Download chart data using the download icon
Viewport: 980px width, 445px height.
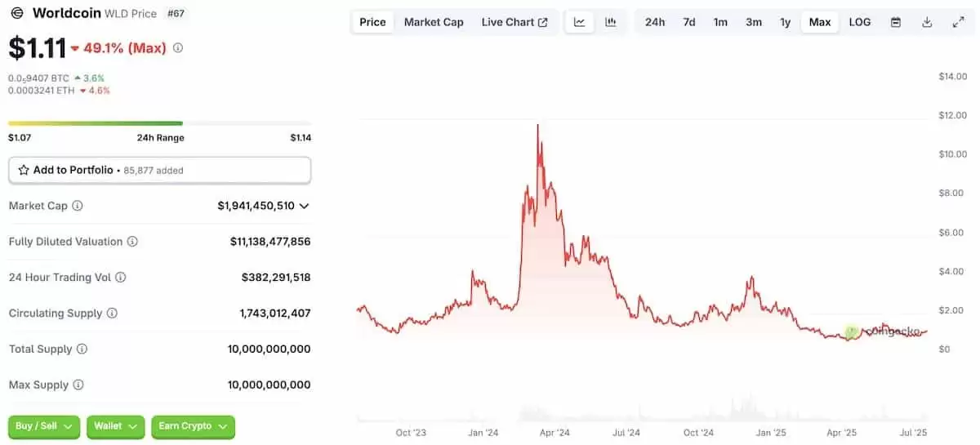(927, 22)
